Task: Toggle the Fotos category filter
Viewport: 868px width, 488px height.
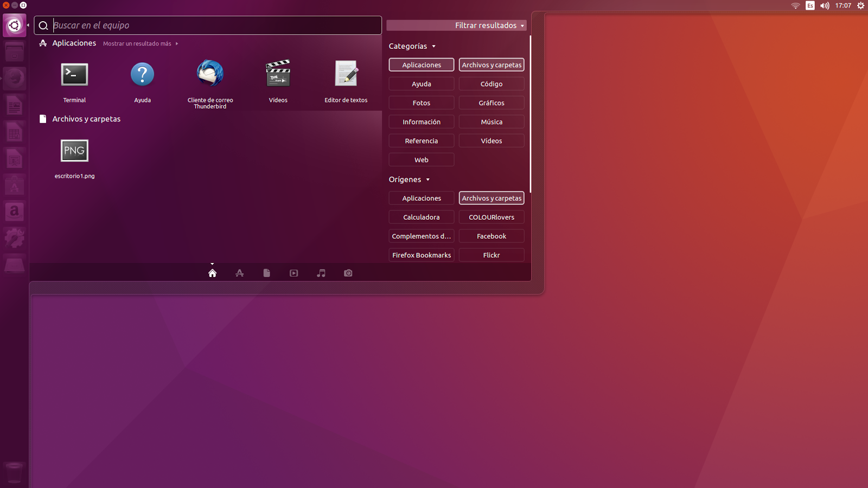Action: pyautogui.click(x=421, y=102)
